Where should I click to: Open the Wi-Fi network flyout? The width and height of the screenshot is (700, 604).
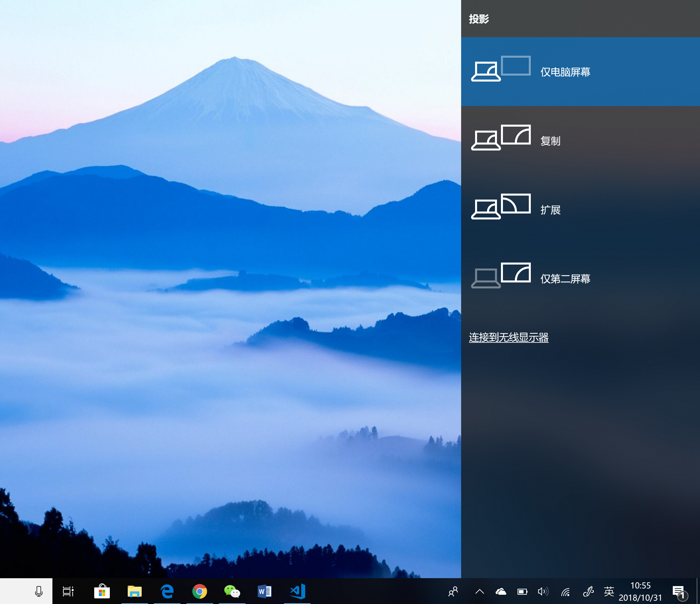pyautogui.click(x=566, y=591)
